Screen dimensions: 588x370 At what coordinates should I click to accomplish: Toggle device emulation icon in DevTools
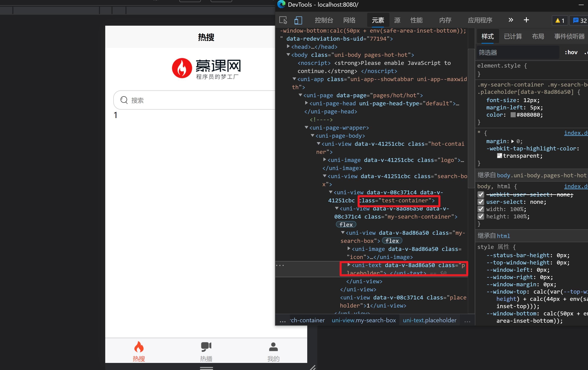coord(298,20)
